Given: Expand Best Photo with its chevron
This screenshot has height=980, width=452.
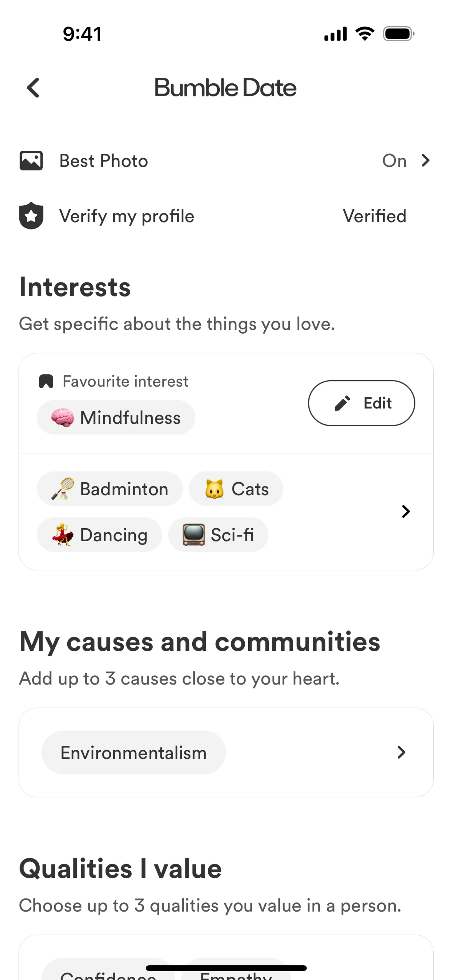Looking at the screenshot, I should tap(426, 161).
